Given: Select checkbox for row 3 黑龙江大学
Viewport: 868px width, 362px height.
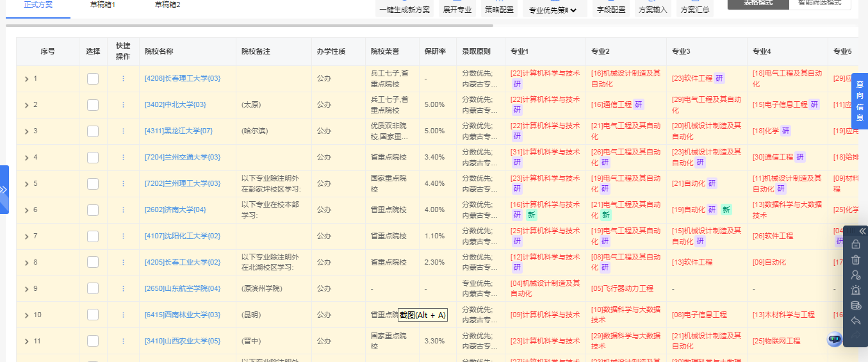Looking at the screenshot, I should point(93,131).
